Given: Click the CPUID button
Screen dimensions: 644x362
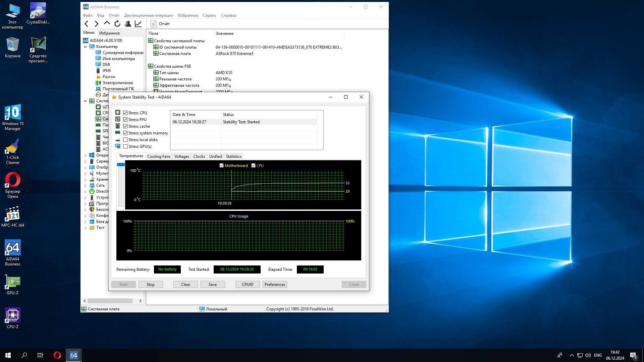Looking at the screenshot, I should click(248, 285).
